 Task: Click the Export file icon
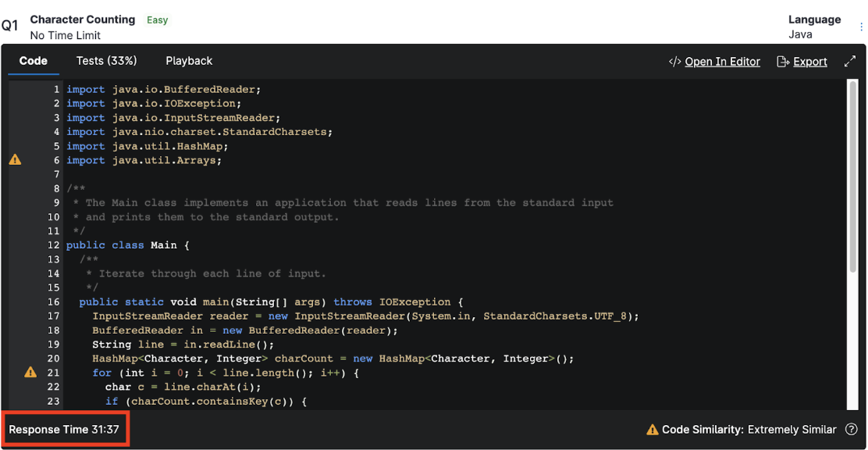[783, 62]
